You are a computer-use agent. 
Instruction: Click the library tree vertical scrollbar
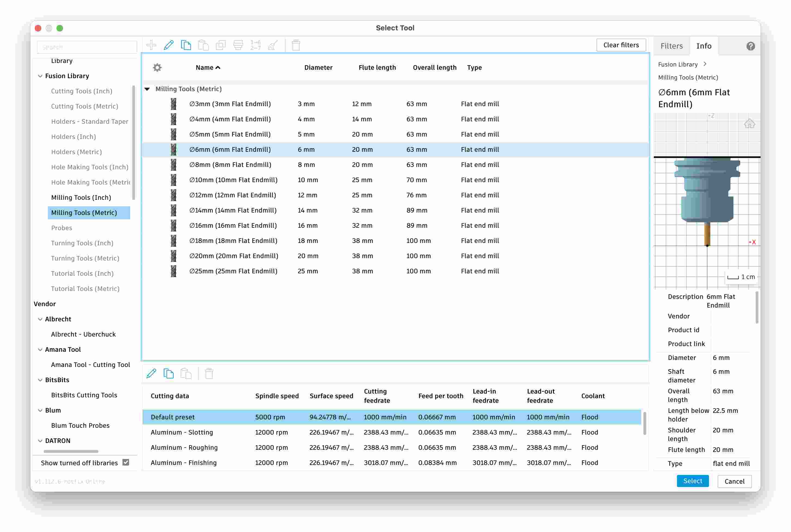pyautogui.click(x=133, y=142)
